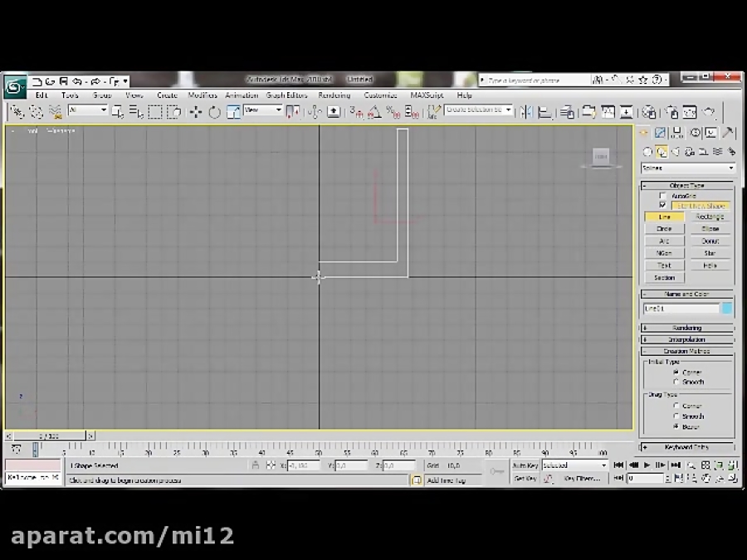The height and width of the screenshot is (560, 747).
Task: Select the Rotate transform tool
Action: click(214, 111)
